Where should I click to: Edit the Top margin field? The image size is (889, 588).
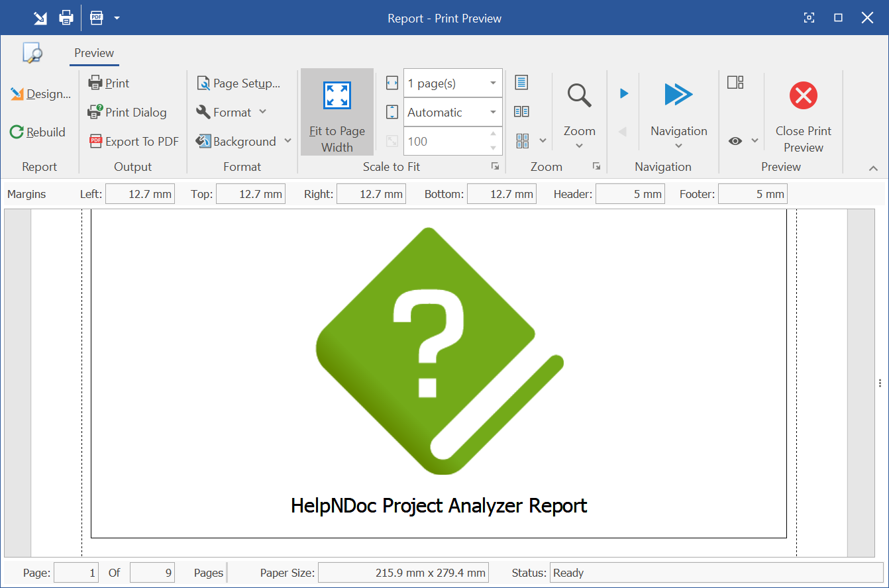[x=250, y=194]
